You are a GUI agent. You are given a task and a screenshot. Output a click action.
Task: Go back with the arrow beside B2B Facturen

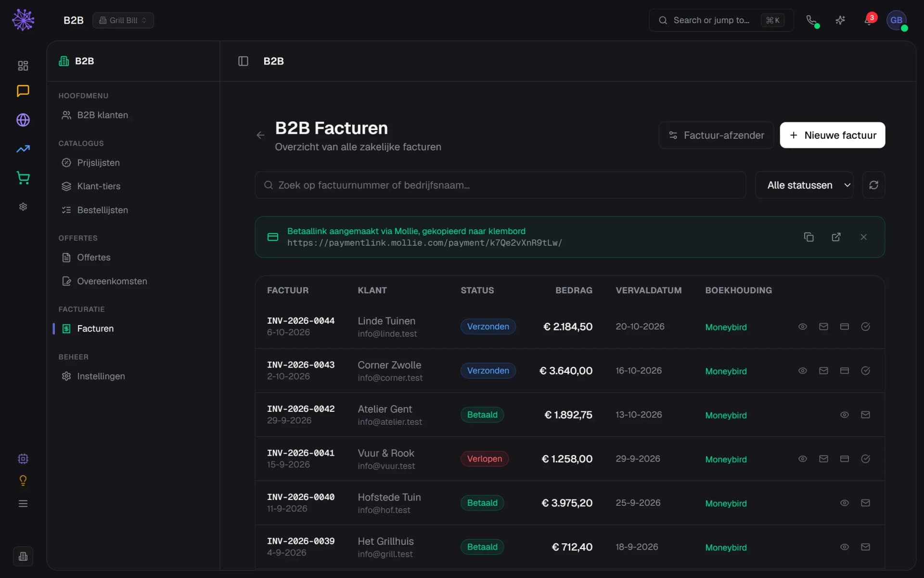pos(260,135)
